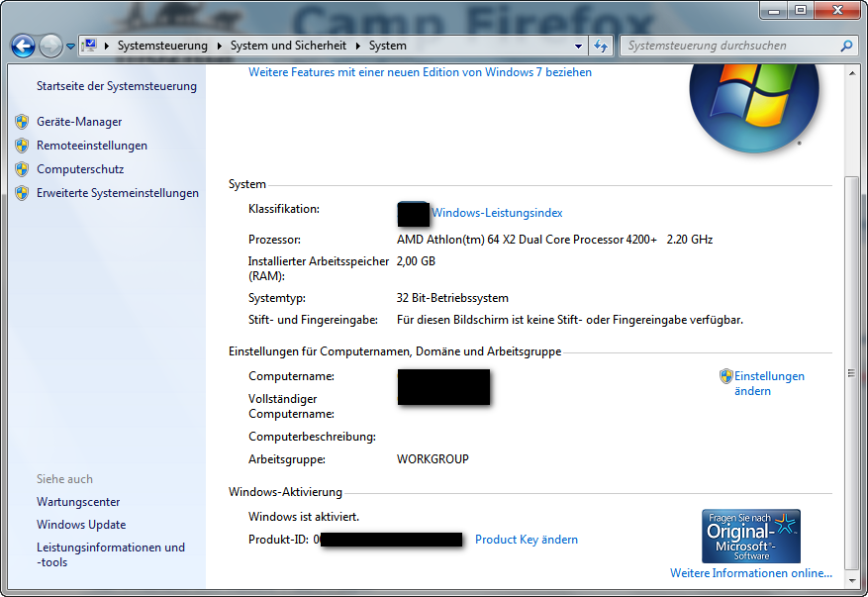This screenshot has height=597, width=868.
Task: Select the RAM value 2,00 GB
Action: (x=416, y=260)
